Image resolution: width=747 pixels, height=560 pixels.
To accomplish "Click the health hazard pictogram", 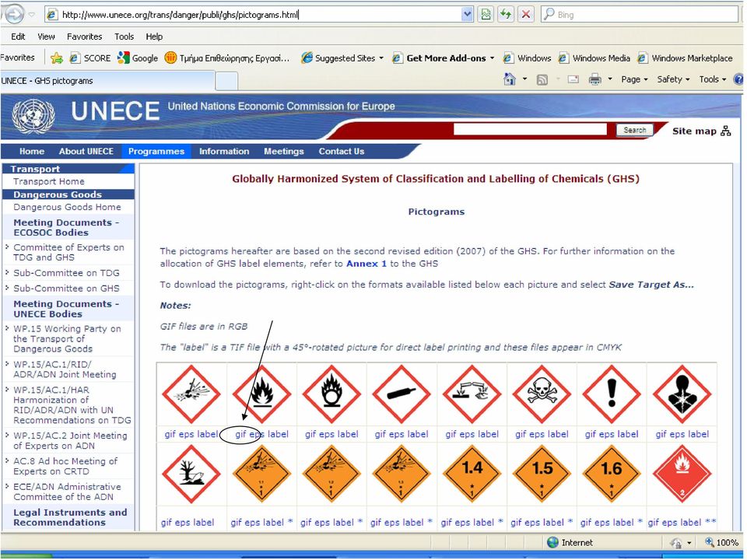I will (x=682, y=394).
